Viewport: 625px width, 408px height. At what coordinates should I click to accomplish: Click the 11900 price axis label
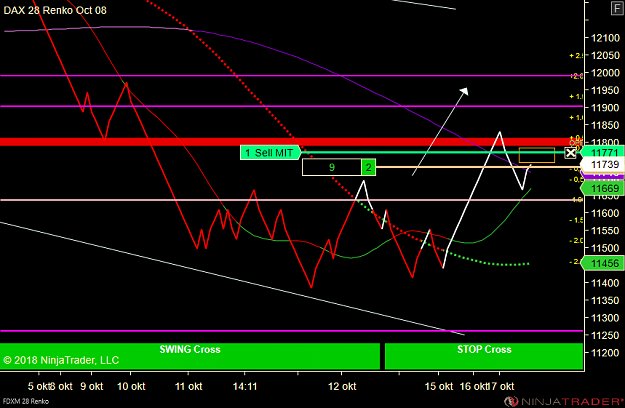click(x=605, y=108)
